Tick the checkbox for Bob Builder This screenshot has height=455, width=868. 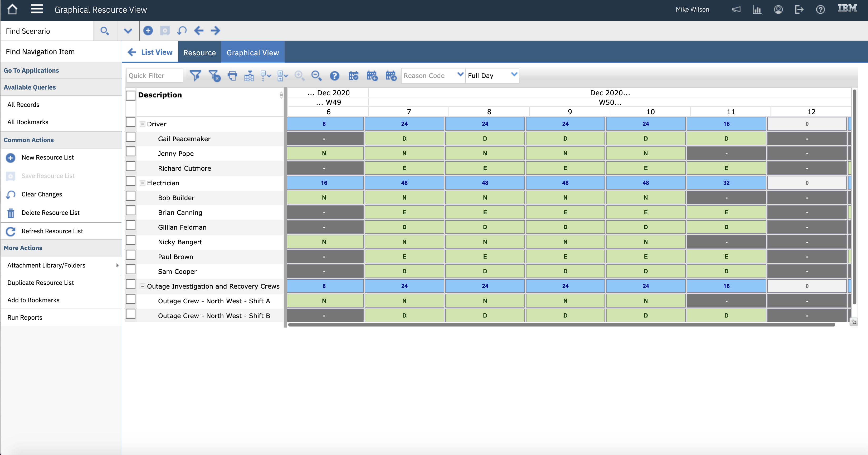tap(130, 196)
